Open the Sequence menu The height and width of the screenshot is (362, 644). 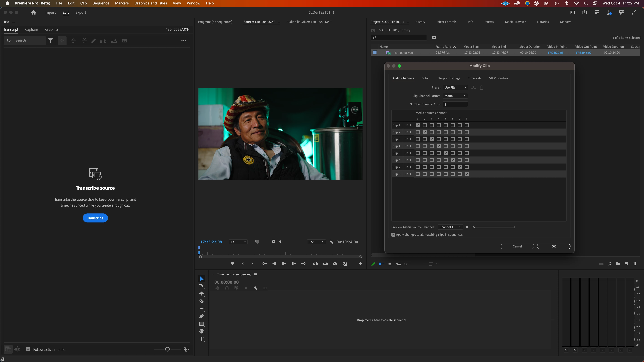(x=101, y=3)
